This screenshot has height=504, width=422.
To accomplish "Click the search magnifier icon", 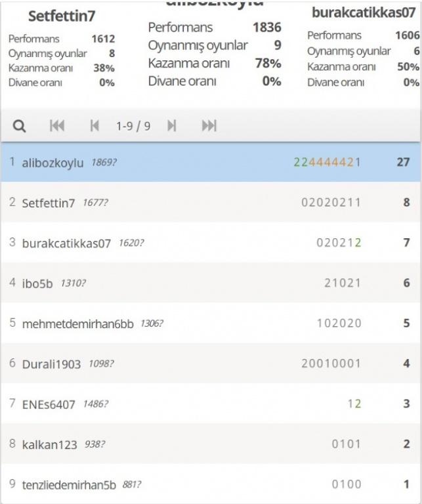I will tap(20, 126).
